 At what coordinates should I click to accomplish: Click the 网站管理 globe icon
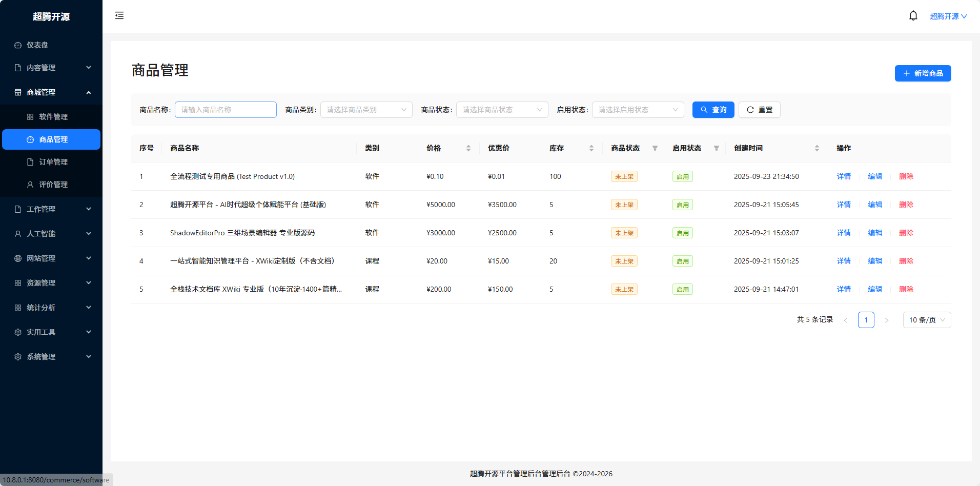click(x=17, y=258)
